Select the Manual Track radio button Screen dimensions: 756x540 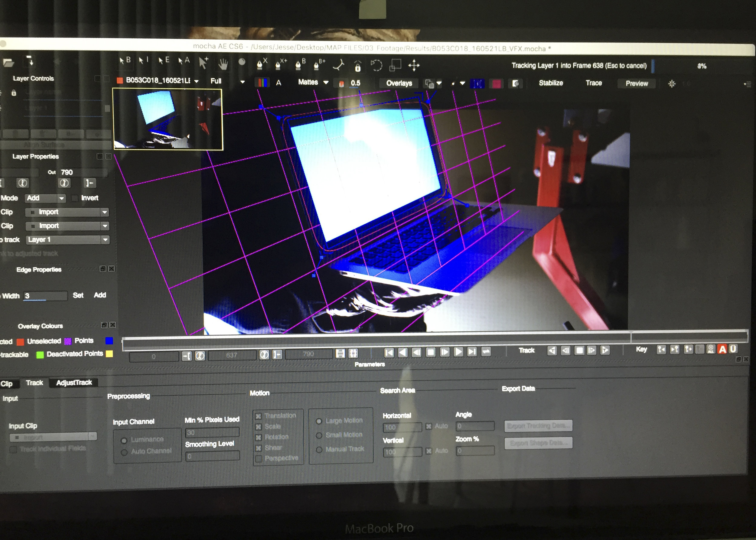[x=319, y=450]
